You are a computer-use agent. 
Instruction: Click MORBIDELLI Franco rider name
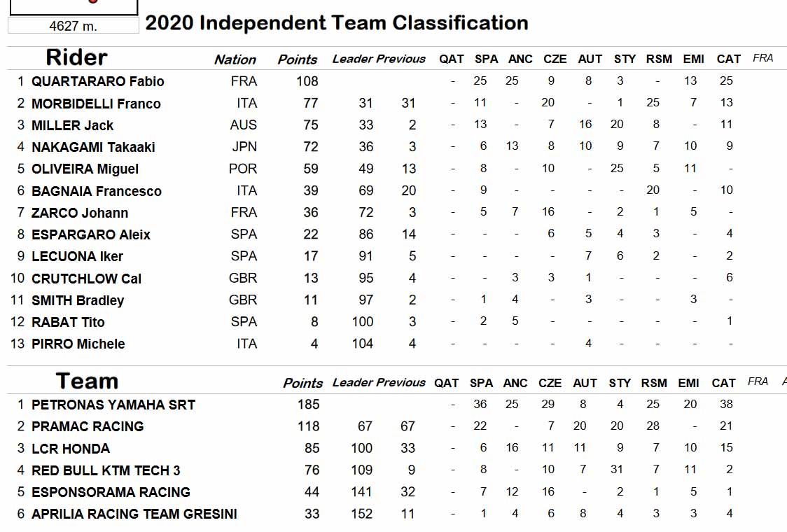click(96, 104)
